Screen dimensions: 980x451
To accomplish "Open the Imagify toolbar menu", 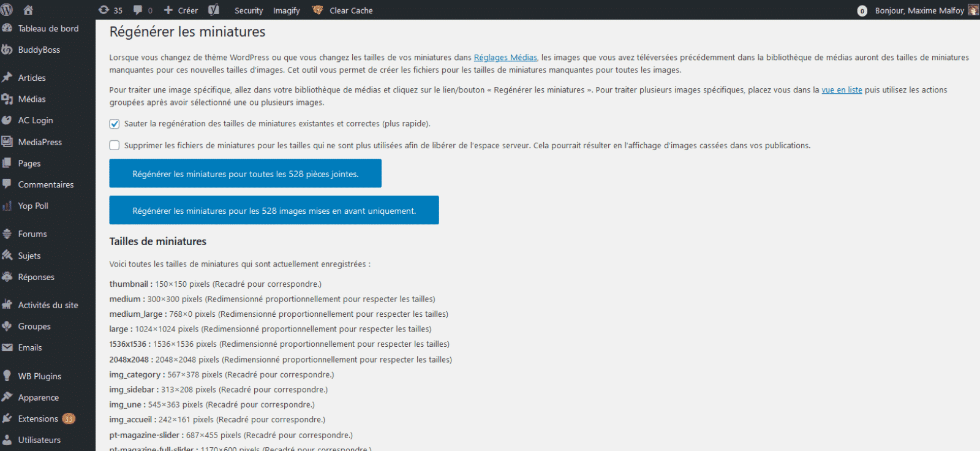I will pyautogui.click(x=286, y=10).
